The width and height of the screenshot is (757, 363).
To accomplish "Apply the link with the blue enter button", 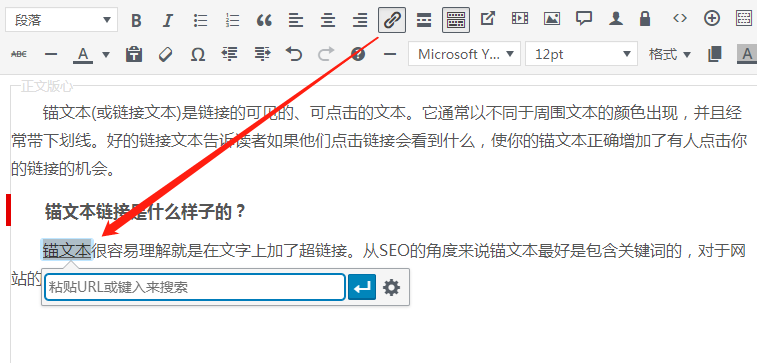I will (362, 287).
